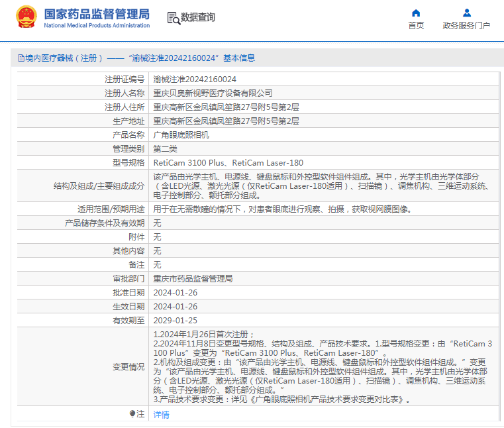Click the 生效日期 value 2024-01-26
Screen dimensions: 504x428
(176, 307)
